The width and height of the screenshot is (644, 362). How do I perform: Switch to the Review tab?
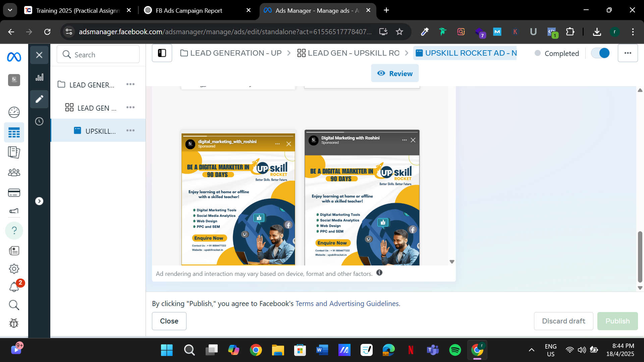395,73
